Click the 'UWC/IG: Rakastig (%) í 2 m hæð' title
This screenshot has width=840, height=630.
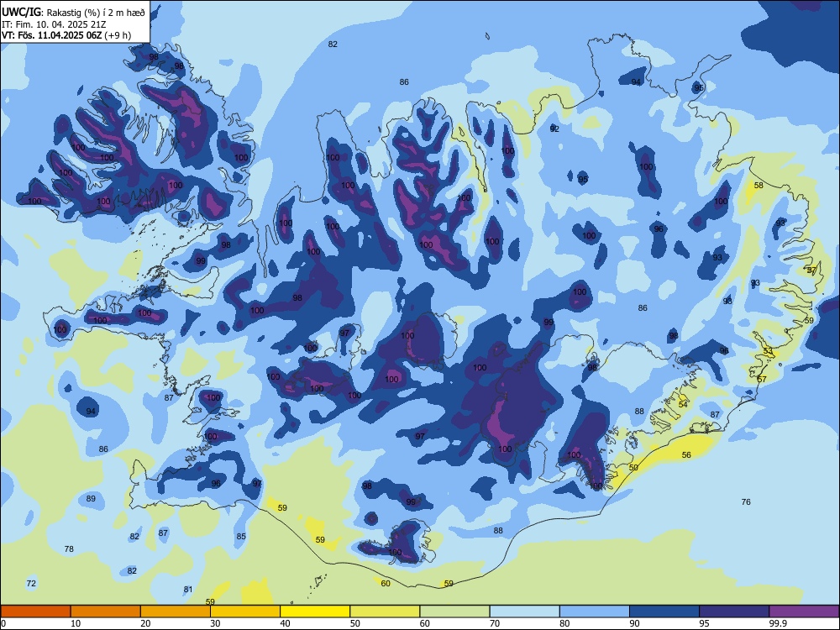point(73,13)
